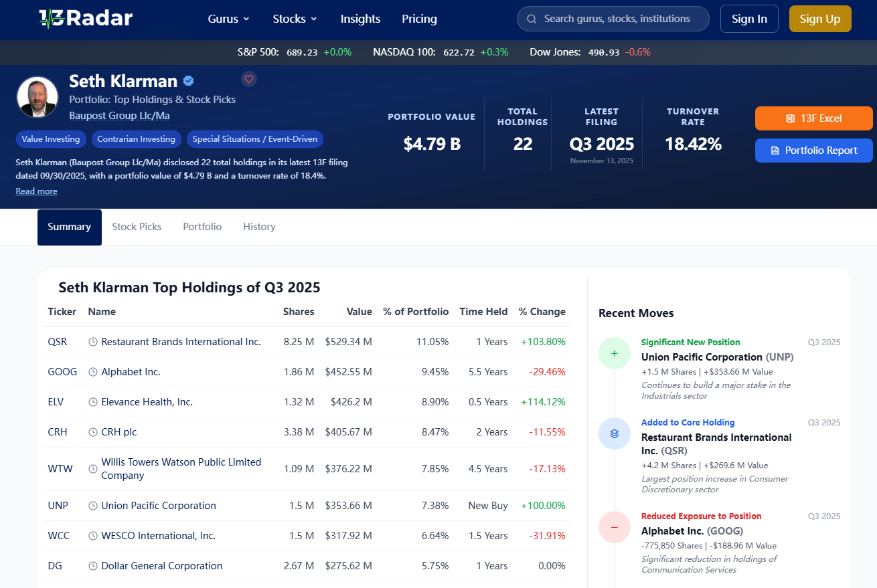The width and height of the screenshot is (877, 588).
Task: Click the 13Radar logo
Action: 85,18
